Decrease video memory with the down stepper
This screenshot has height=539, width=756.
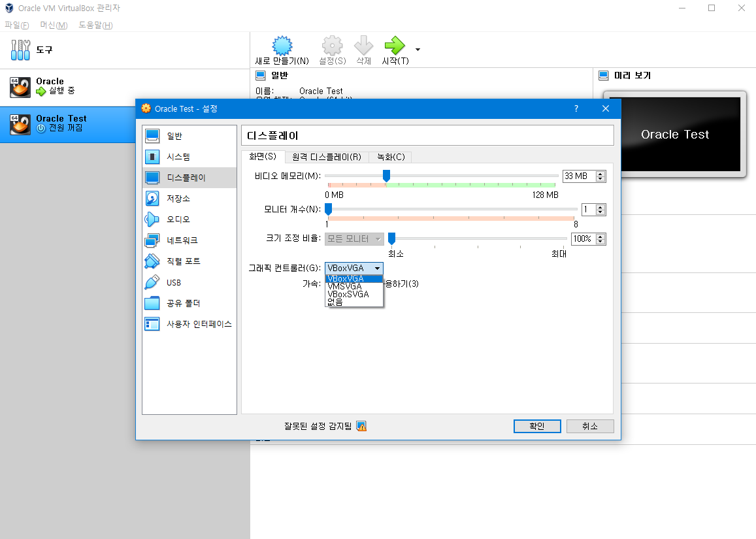coord(600,180)
